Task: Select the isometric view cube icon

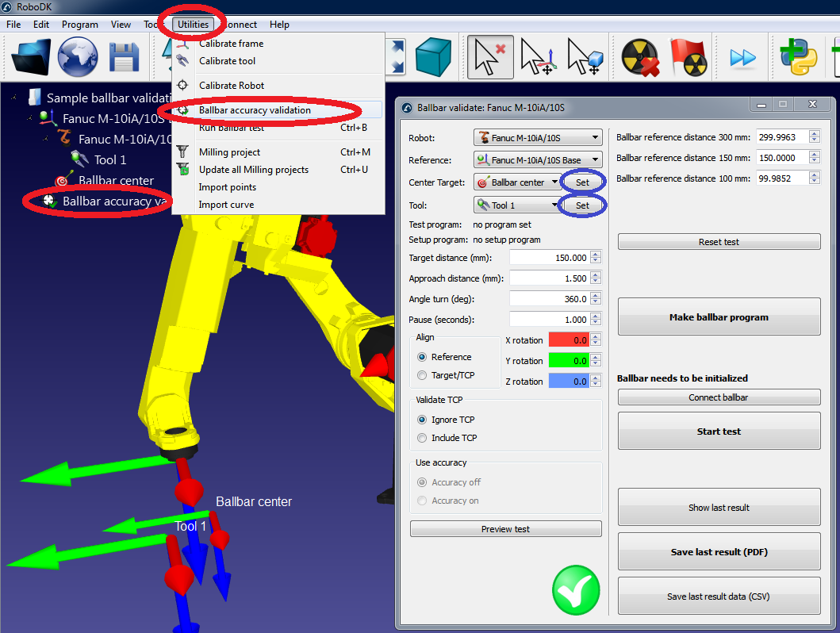Action: pyautogui.click(x=432, y=56)
